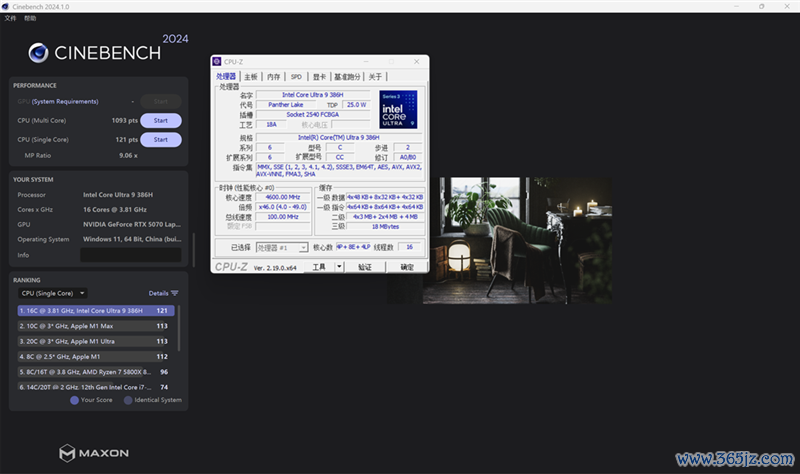Click the 4600.00 MHz core speed field

283,197
